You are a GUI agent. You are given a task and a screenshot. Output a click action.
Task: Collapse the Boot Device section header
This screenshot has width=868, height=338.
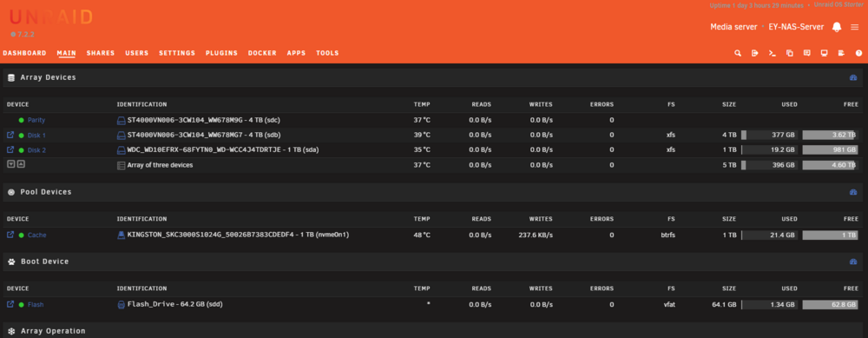[x=434, y=262]
